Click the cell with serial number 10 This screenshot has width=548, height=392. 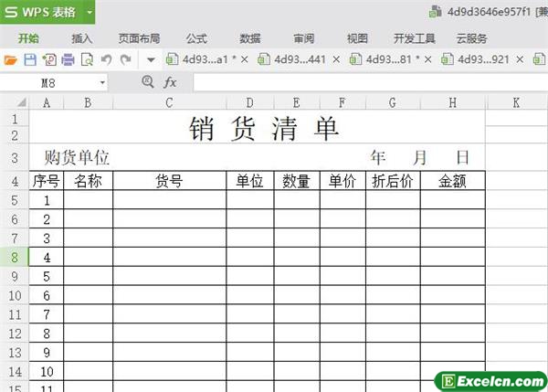point(47,371)
